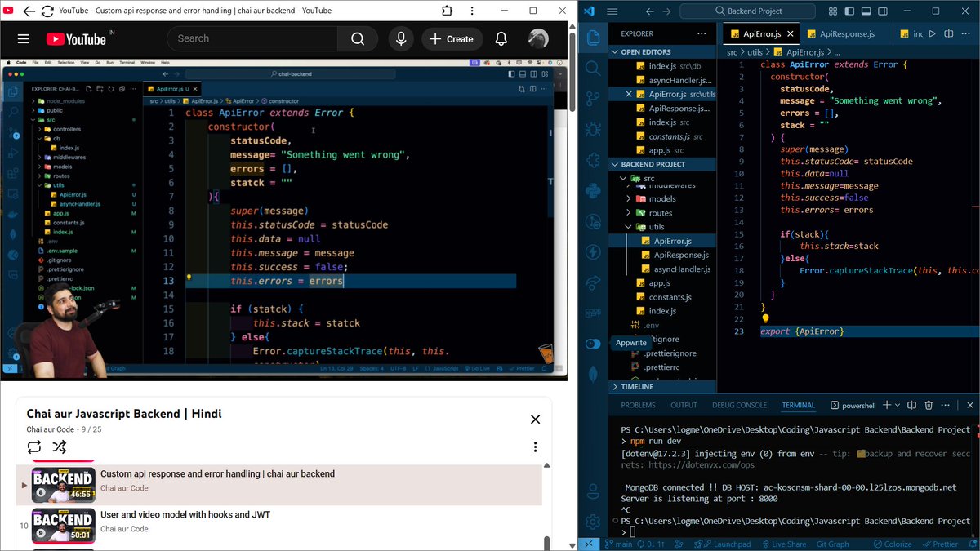Viewport: 980px width, 551px height.
Task: Switch to PROBLEMS panel tab
Action: point(638,405)
